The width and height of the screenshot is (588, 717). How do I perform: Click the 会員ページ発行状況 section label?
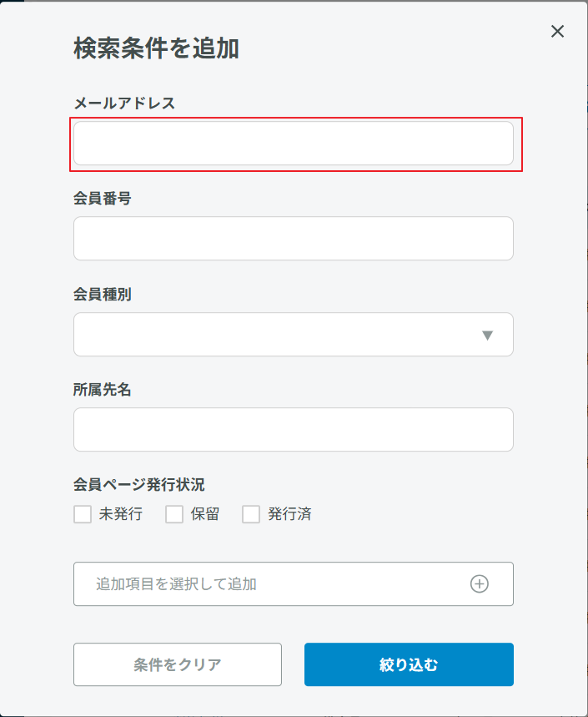pos(139,485)
